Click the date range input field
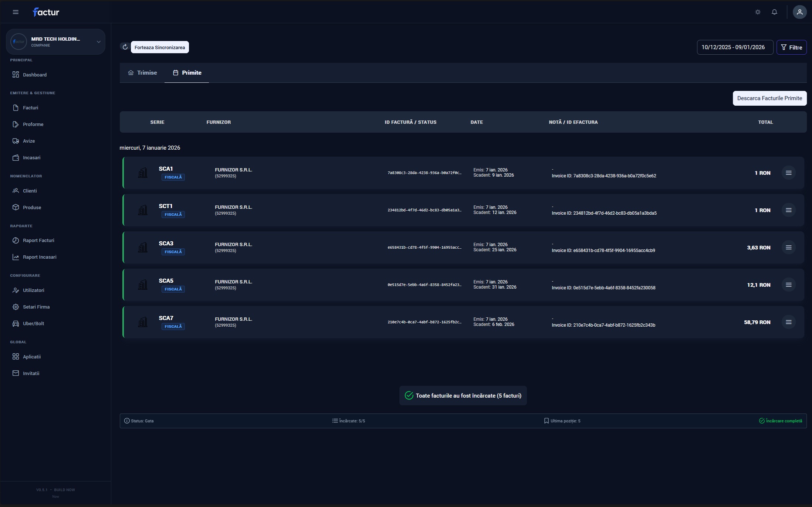Image resolution: width=812 pixels, height=507 pixels. click(735, 47)
